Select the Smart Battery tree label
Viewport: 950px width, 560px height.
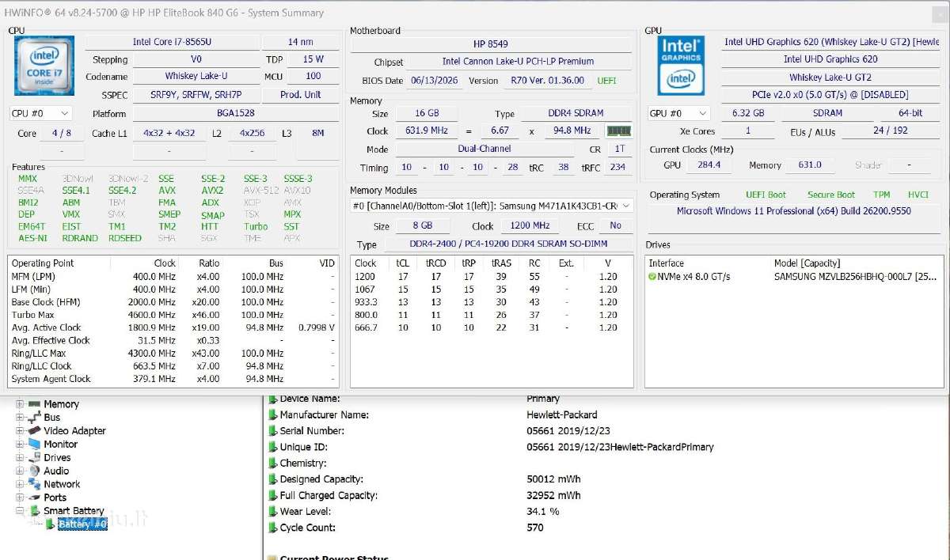point(74,511)
